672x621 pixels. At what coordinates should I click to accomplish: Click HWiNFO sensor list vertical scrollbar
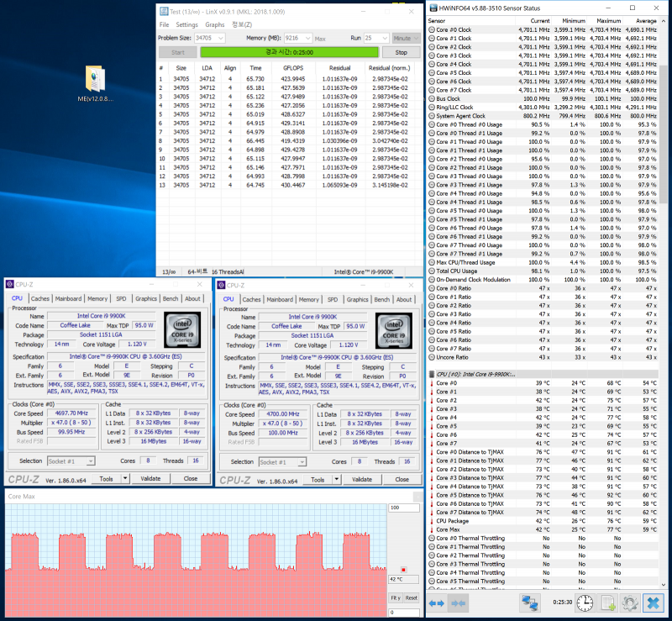(663, 134)
